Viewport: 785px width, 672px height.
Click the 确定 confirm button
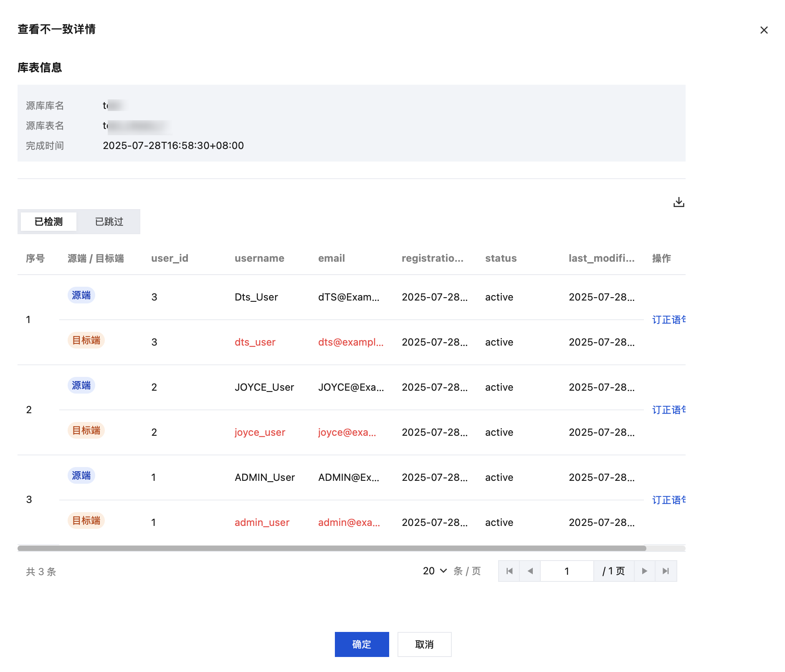pos(362,644)
